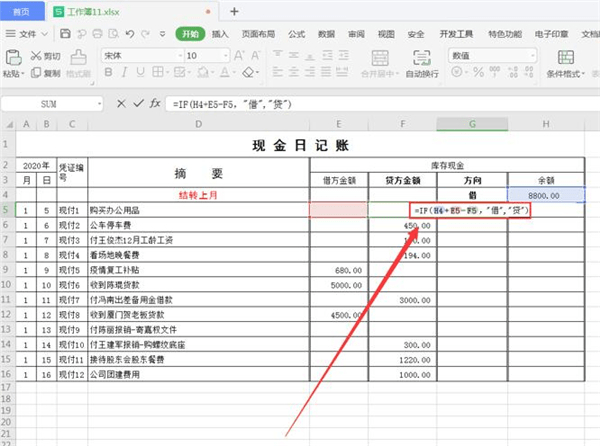The height and width of the screenshot is (446, 600).
Task: Open the font size 10 dropdown
Action: click(226, 56)
